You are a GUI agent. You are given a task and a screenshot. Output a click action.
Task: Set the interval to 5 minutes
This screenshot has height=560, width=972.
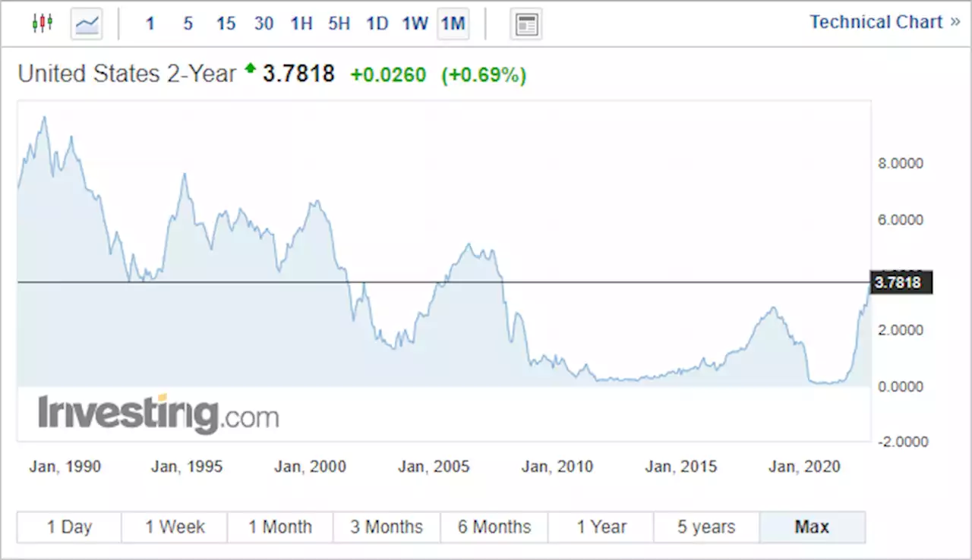(x=188, y=24)
